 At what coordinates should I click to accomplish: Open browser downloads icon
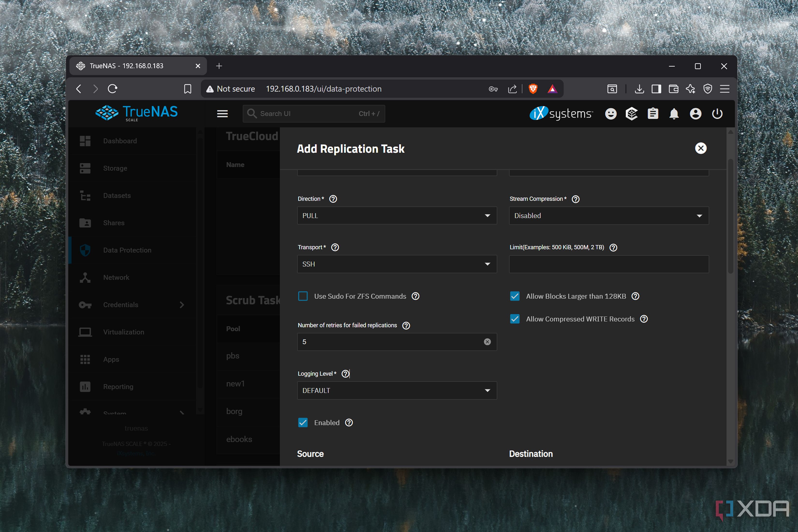pos(639,89)
